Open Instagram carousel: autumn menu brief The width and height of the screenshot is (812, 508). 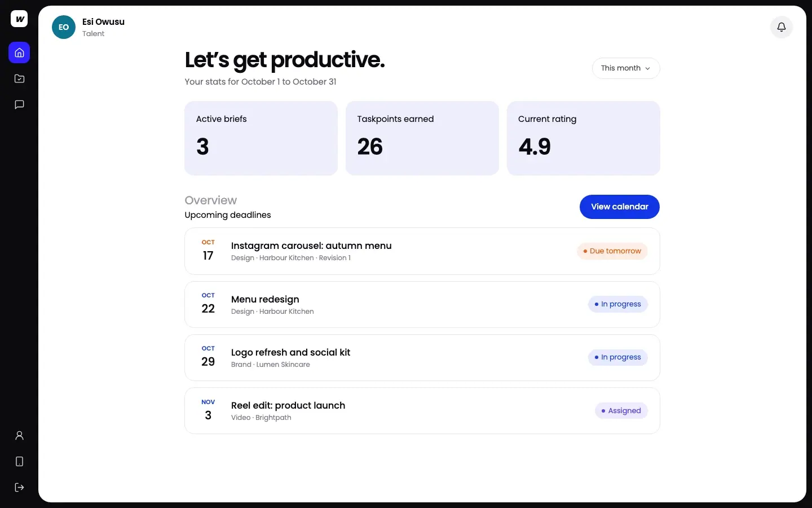(x=422, y=251)
